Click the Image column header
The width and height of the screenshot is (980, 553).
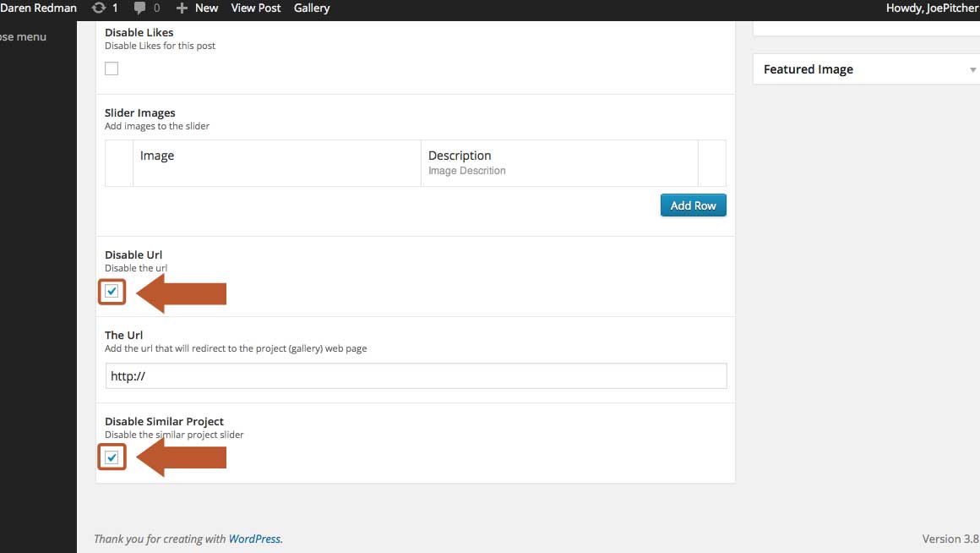(x=157, y=156)
